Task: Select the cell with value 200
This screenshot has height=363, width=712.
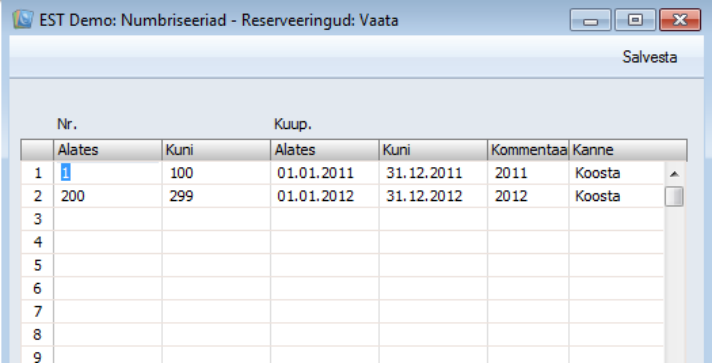Action: click(x=108, y=196)
